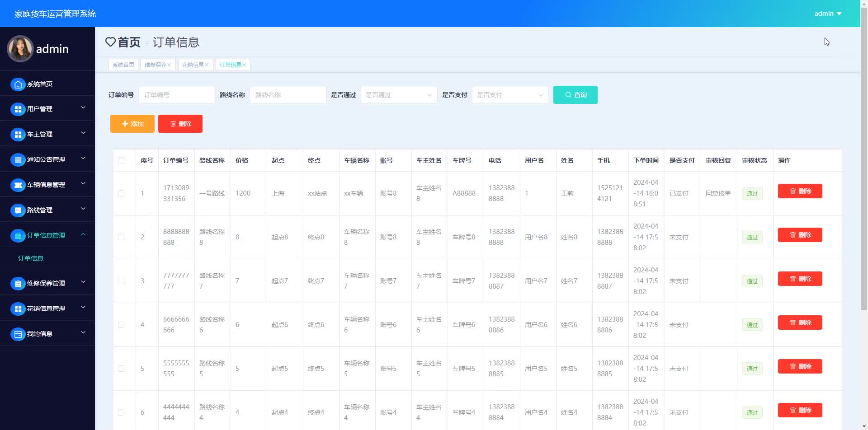Delete order row 1 (一号路线)
The height and width of the screenshot is (430, 868).
800,191
